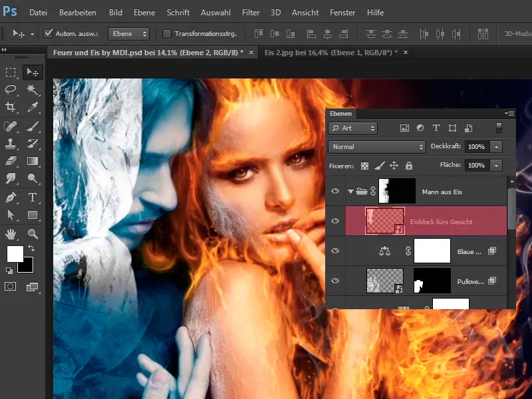Select the Brush tool
532x399 pixels.
33,126
